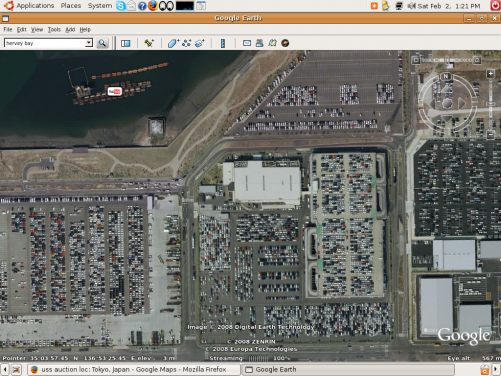This screenshot has height=376, width=501.
Task: Click the eyes applet in panel
Action: [x=166, y=6]
